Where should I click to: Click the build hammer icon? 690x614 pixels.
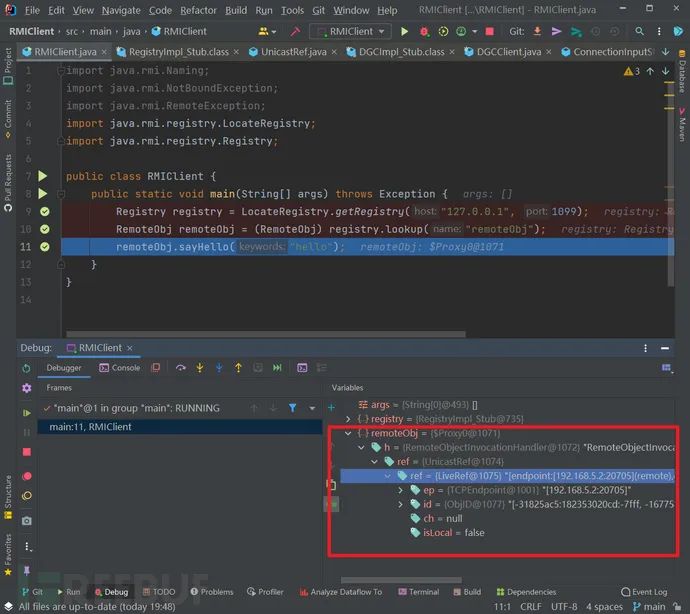pos(295,31)
